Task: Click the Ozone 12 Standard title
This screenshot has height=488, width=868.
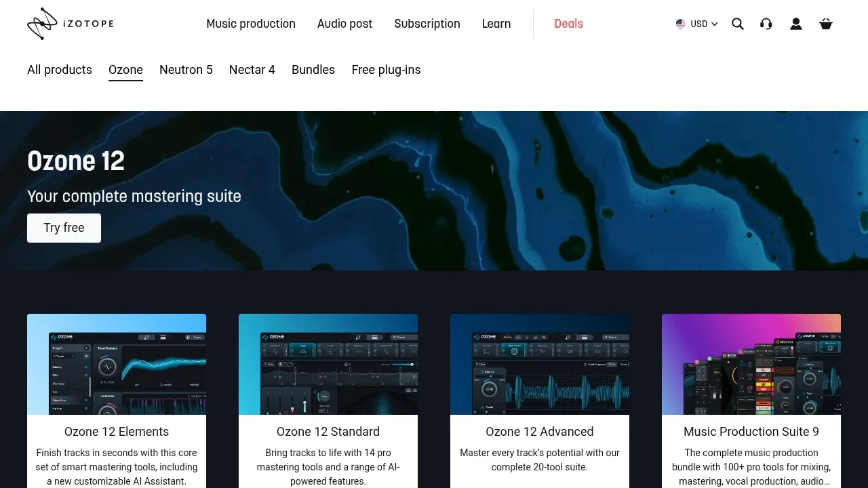Action: (x=328, y=432)
